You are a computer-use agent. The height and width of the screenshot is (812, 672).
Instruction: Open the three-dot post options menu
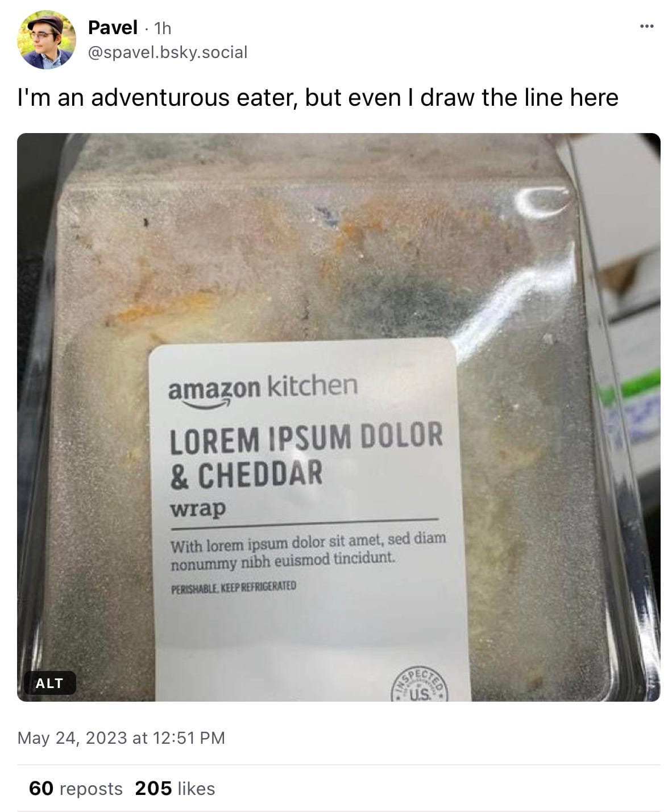click(x=646, y=26)
